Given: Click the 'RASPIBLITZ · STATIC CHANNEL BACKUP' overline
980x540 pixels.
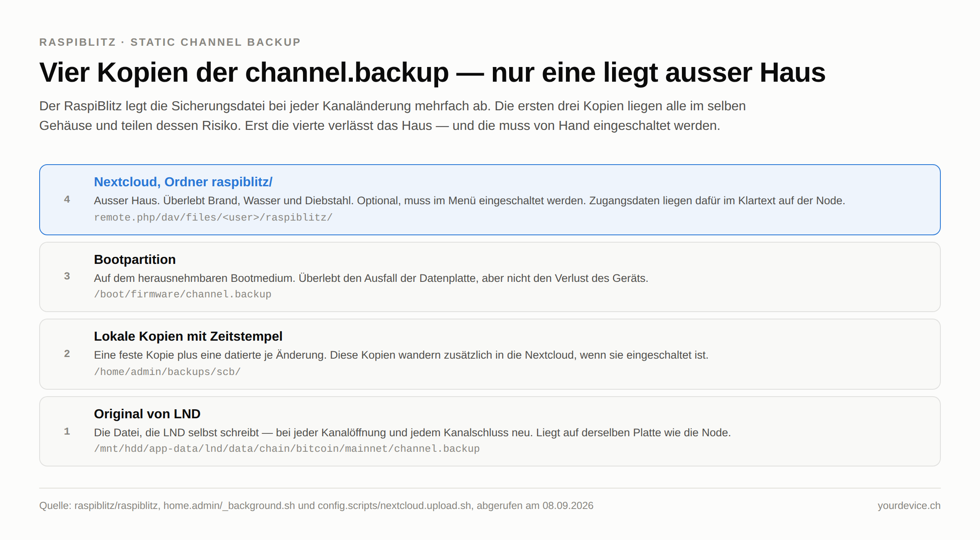Looking at the screenshot, I should pyautogui.click(x=170, y=42).
